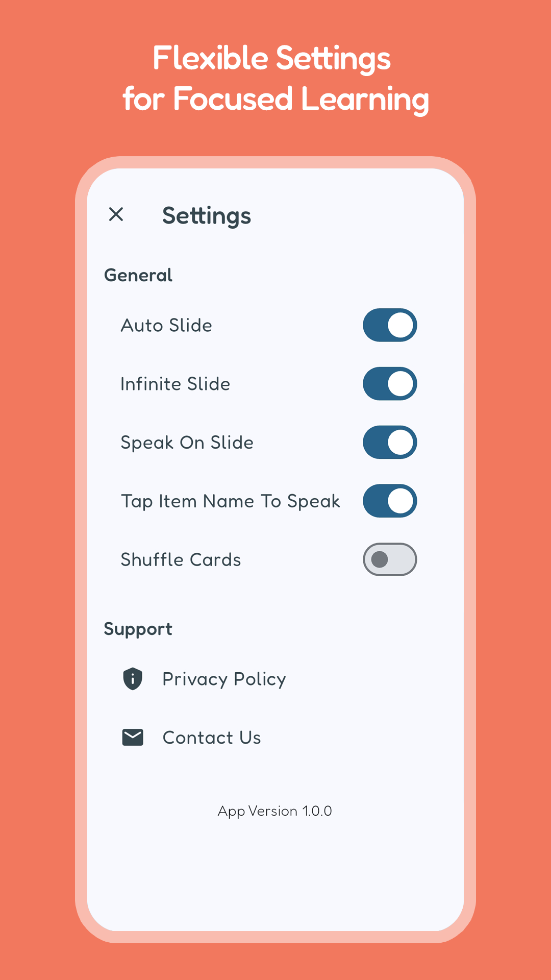Open the Contact Us link

[212, 738]
